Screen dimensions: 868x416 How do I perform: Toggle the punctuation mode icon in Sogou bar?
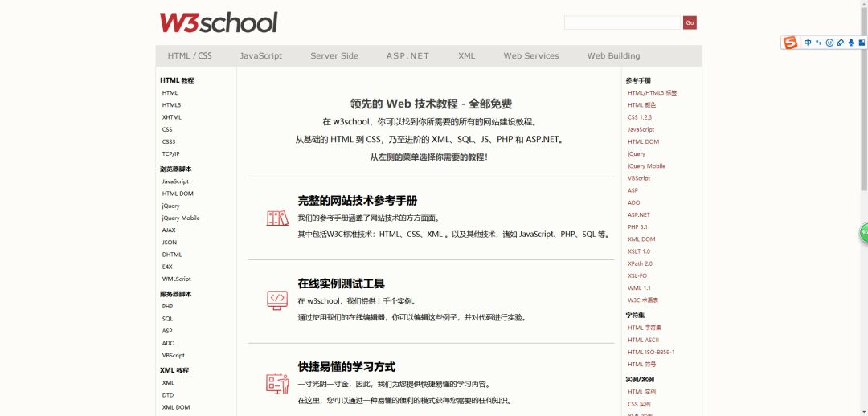point(819,43)
